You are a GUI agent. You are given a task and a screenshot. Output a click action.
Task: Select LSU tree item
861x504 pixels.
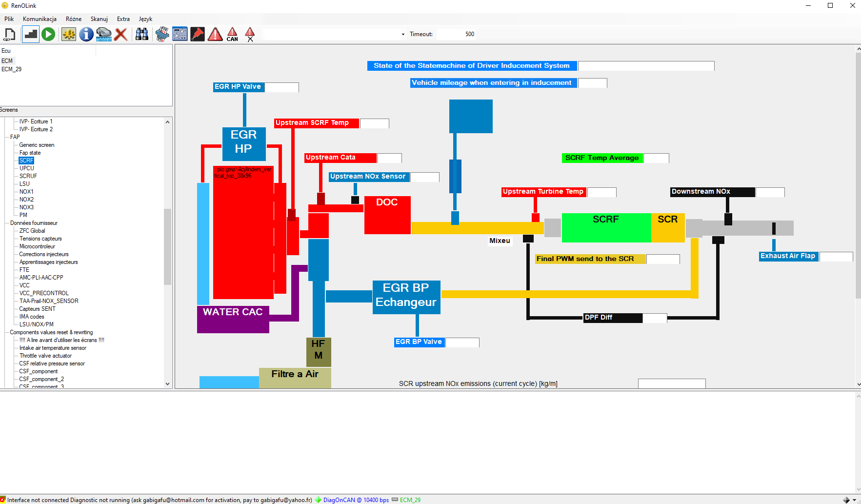[x=24, y=184]
